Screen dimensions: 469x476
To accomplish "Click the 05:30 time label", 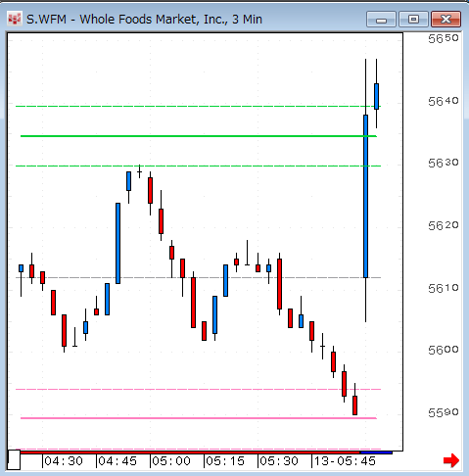I will pyautogui.click(x=279, y=461).
